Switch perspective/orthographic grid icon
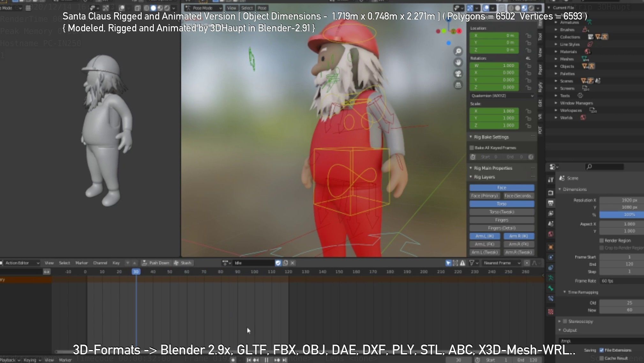The height and width of the screenshot is (363, 644). [458, 85]
